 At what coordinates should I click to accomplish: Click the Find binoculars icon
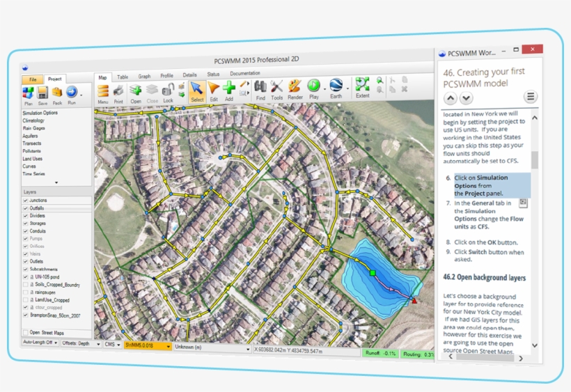260,86
